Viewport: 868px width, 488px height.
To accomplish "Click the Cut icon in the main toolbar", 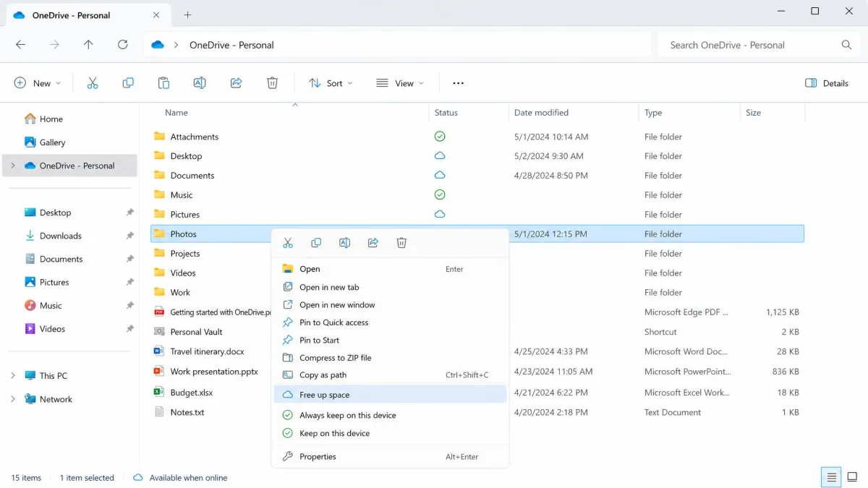I will 92,83.
